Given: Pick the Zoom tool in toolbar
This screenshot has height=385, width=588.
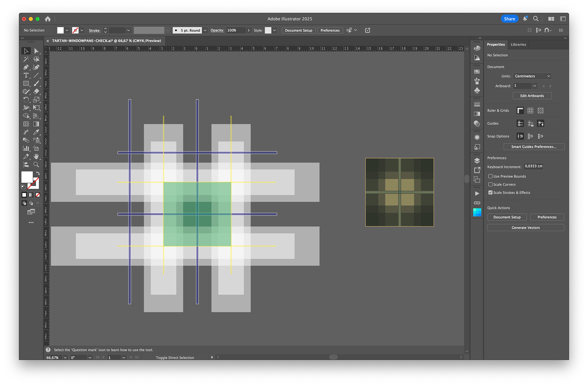Looking at the screenshot, I should (x=36, y=165).
